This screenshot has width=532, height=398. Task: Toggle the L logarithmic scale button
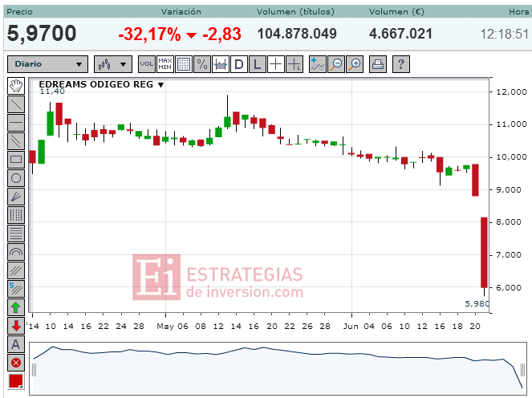point(258,64)
